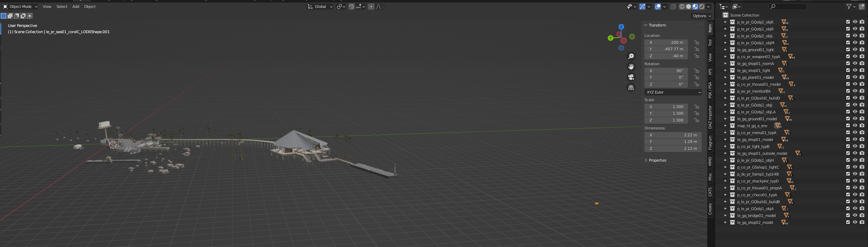Open the outliner filter dropdown
The height and width of the screenshot is (247, 868).
pyautogui.click(x=851, y=7)
